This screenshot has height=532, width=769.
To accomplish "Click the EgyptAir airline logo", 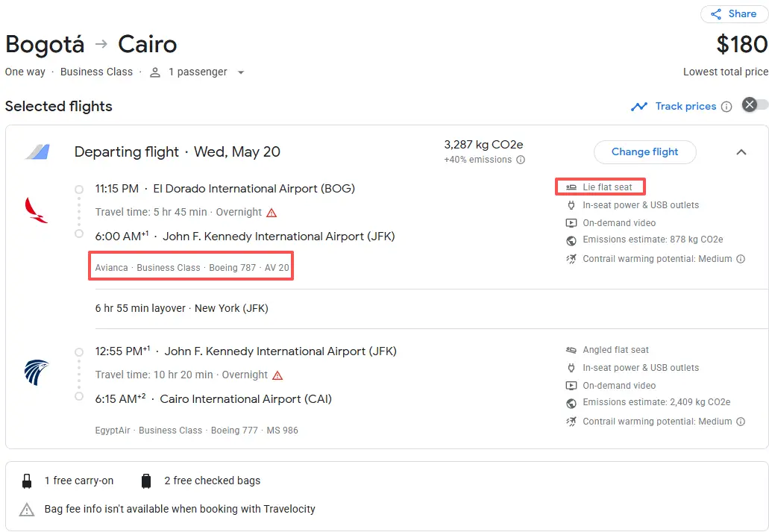I will (x=36, y=372).
